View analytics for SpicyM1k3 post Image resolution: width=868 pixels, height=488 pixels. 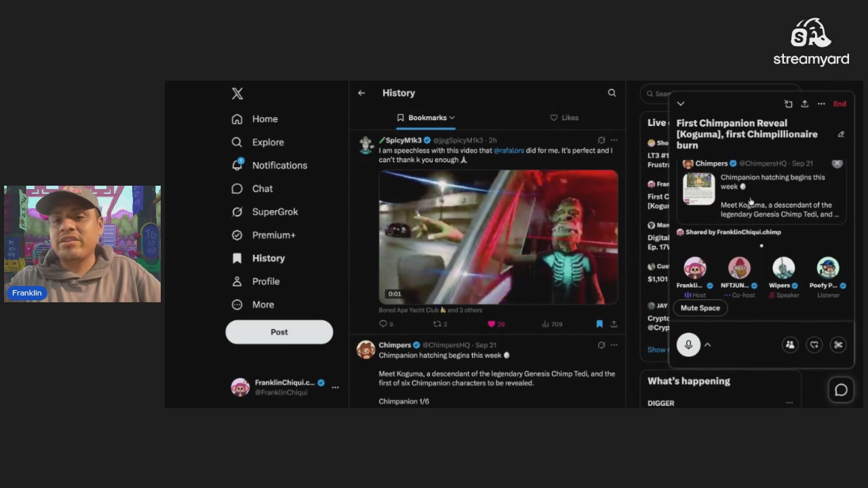tap(553, 324)
